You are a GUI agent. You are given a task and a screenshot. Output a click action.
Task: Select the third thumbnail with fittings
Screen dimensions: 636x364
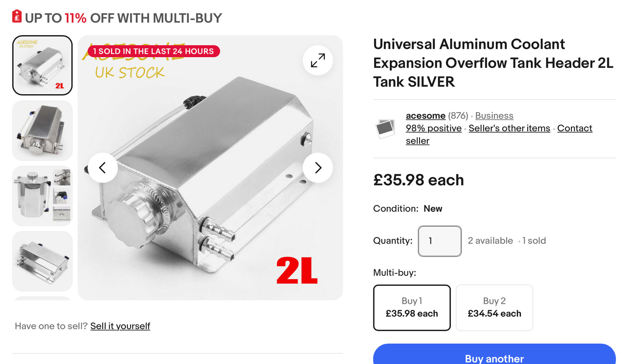coord(43,196)
